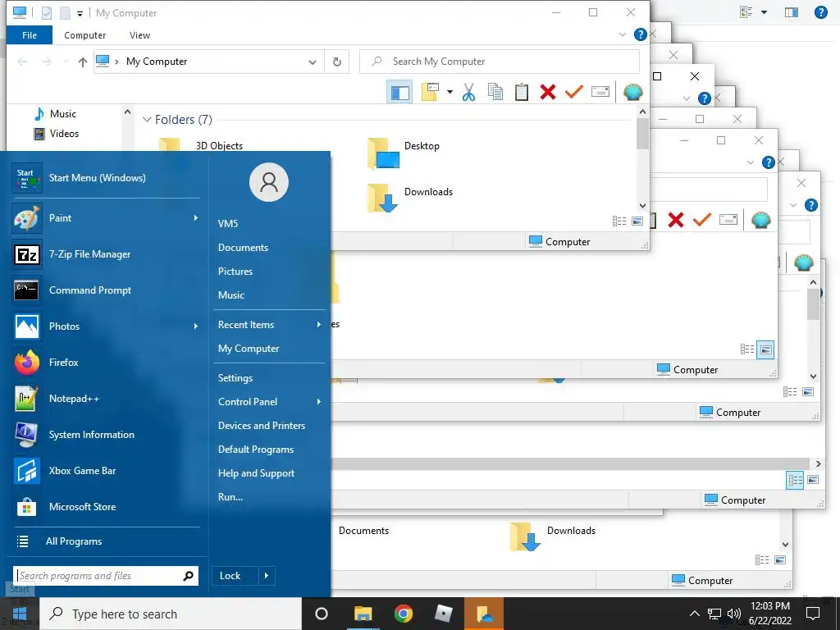This screenshot has height=630, width=840.
Task: Open the address bar history dropdown
Action: [313, 62]
